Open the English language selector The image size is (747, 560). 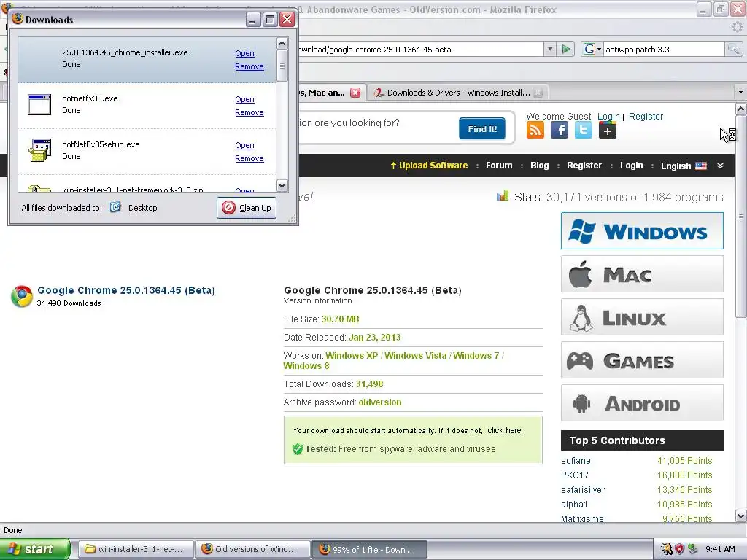(683, 166)
